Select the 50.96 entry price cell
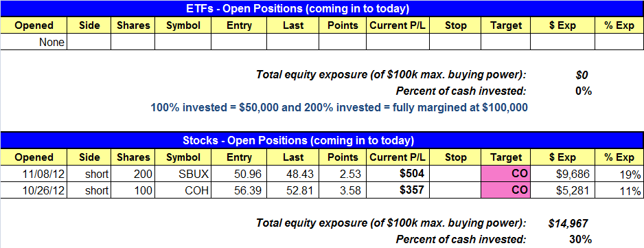This screenshot has height=248, width=644. click(x=239, y=174)
